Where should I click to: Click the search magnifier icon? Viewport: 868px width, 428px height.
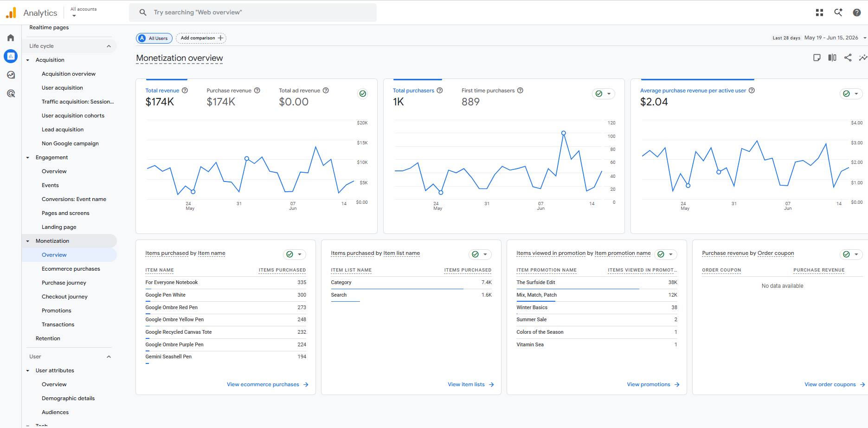[143, 13]
